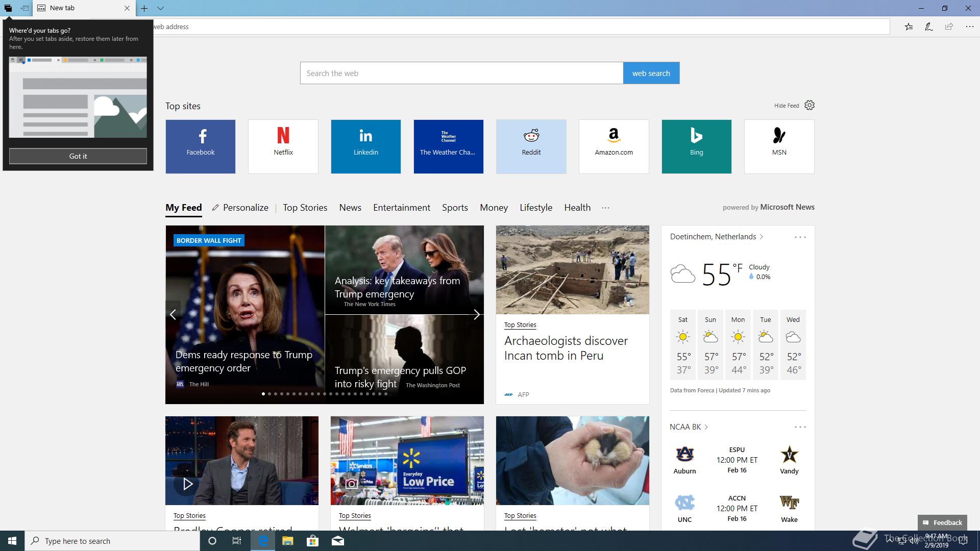Open the MSN top site tile
Viewport: 980px width, 551px height.
pos(779,146)
